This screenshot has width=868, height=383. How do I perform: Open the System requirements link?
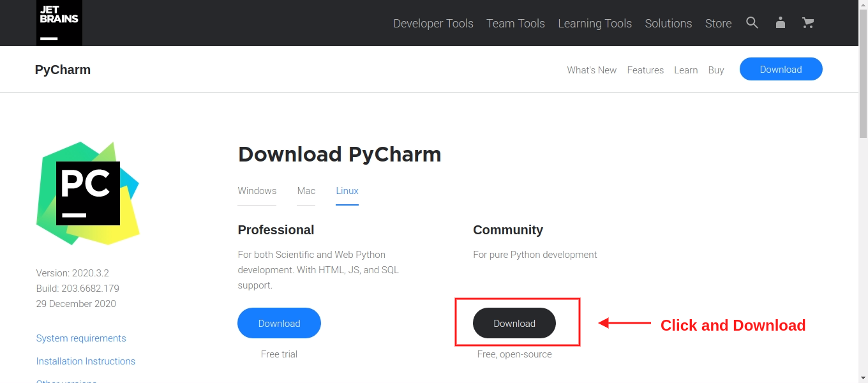pyautogui.click(x=81, y=338)
